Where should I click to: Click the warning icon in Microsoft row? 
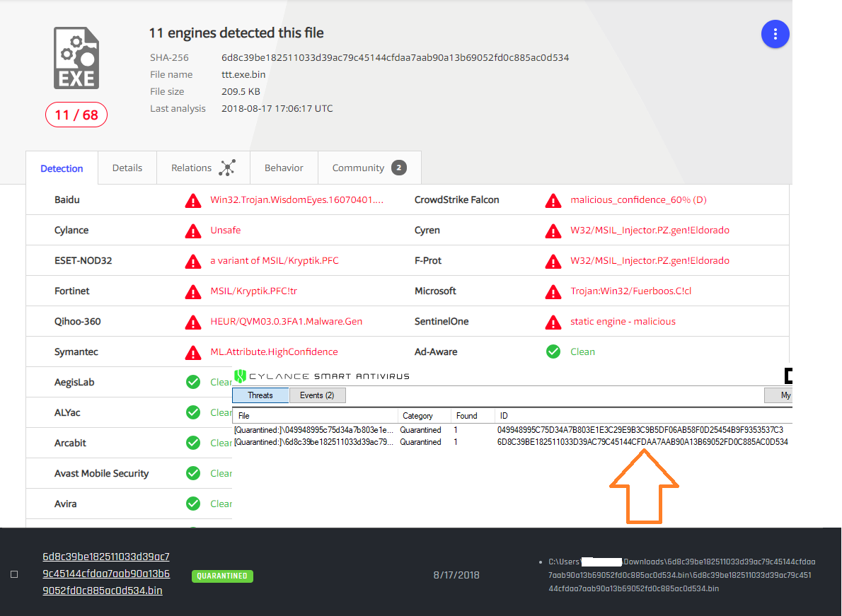point(553,292)
